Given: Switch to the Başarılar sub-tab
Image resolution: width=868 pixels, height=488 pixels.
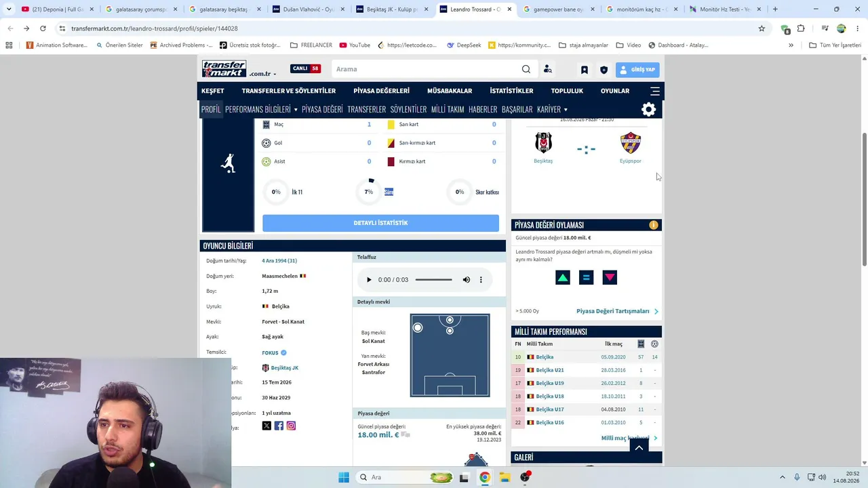Looking at the screenshot, I should coord(517,109).
